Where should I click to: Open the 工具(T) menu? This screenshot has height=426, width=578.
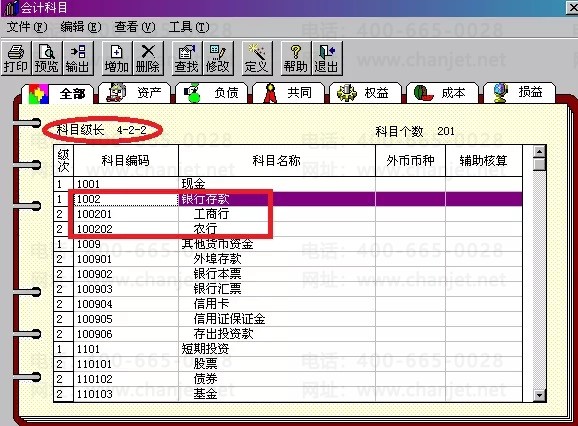(x=189, y=27)
